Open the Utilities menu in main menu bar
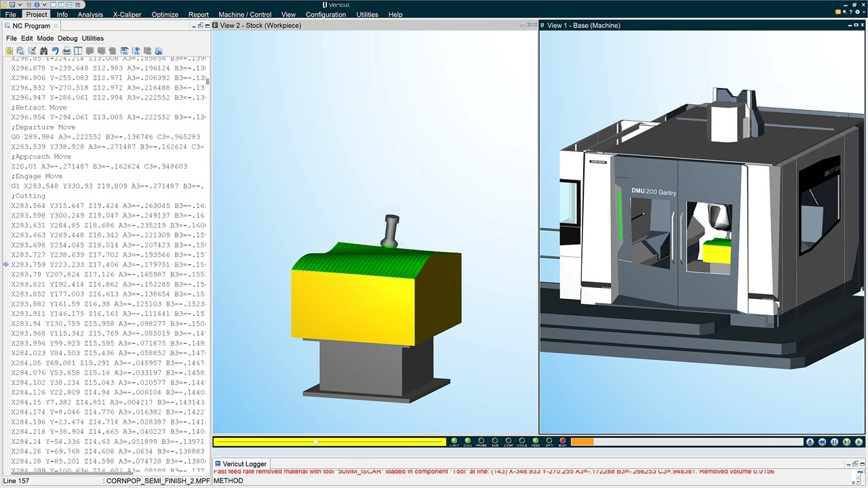 367,14
